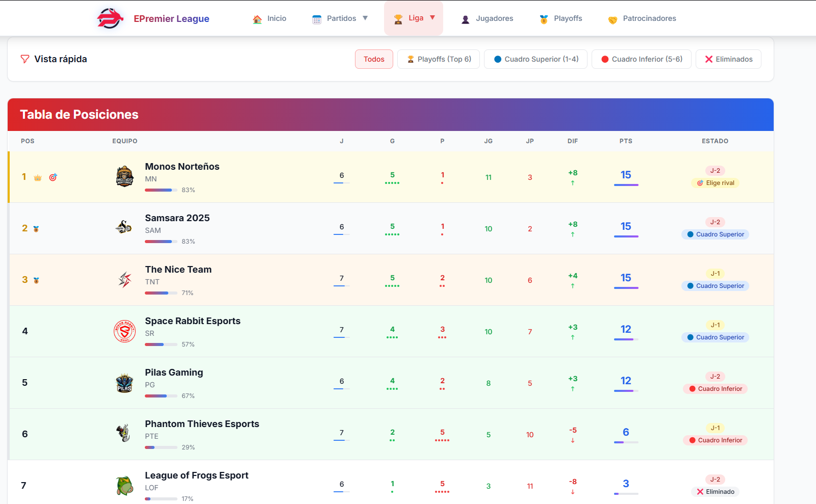Enable the Playoffs (Top 6) filter

pyautogui.click(x=438, y=59)
